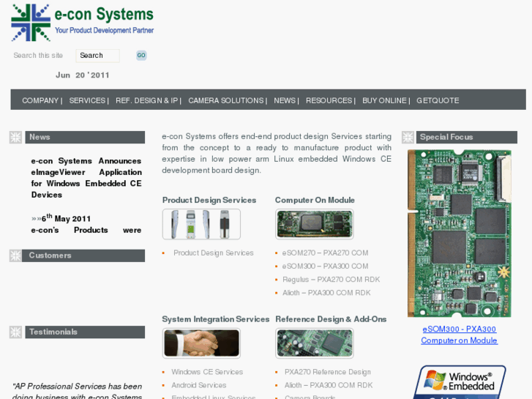Open the eSOM270 – PXA270 COM link

click(x=325, y=253)
